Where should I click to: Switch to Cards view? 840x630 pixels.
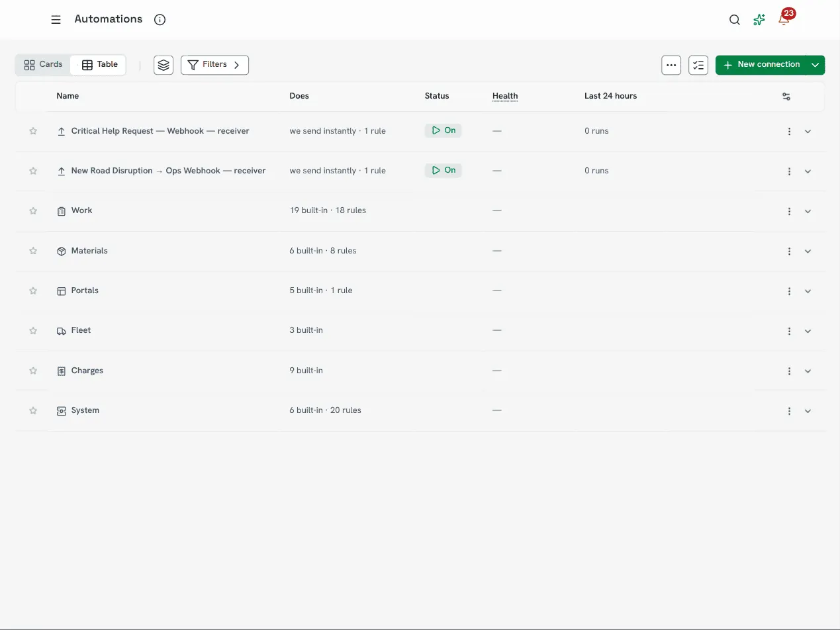(x=43, y=65)
